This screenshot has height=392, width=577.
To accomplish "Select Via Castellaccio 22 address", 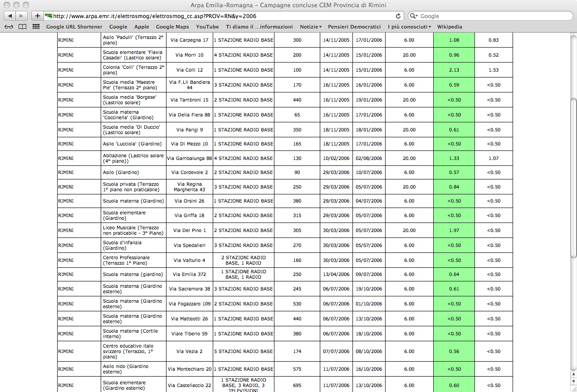I will (x=189, y=385).
